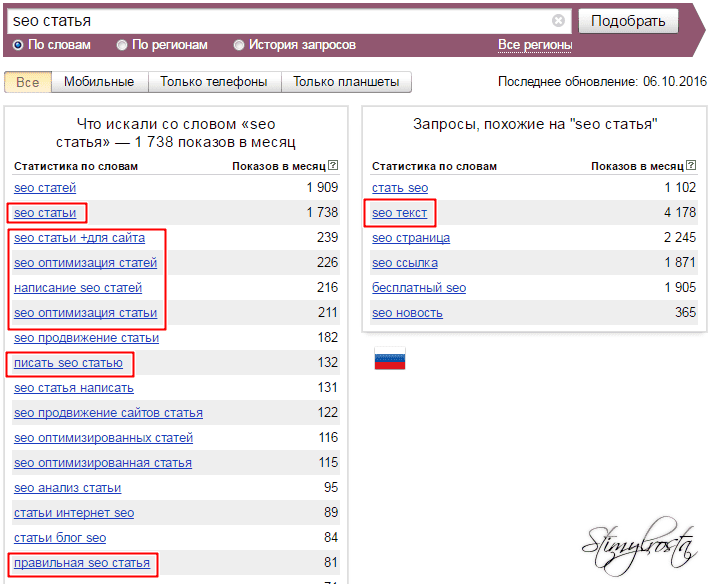Open the seo оптимизация статей link
Viewport: 710px width, 584px height.
(x=85, y=263)
